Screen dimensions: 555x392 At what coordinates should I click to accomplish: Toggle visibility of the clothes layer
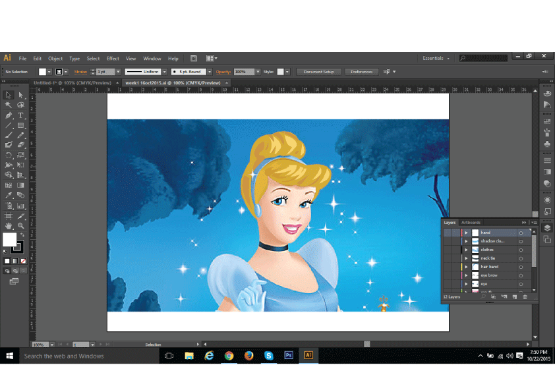point(448,250)
